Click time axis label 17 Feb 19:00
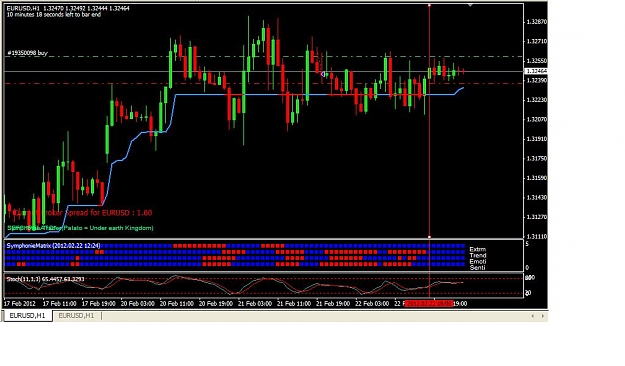The image size is (625, 366). pos(98,304)
